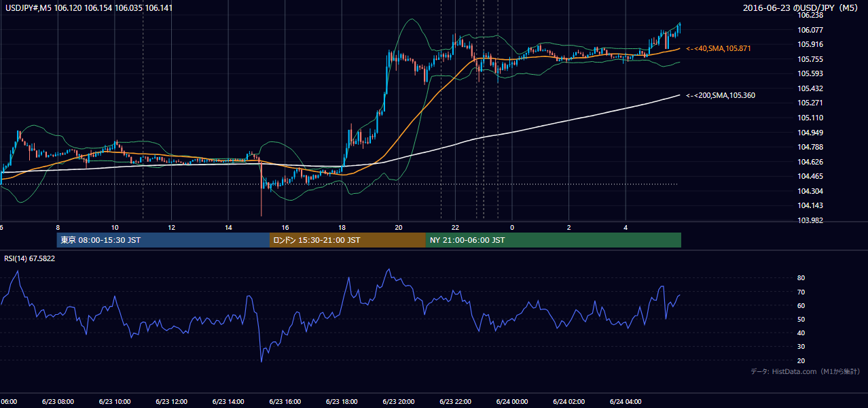Click the 6/23 08:00 date label
Viewport: 868px width, 408px height.
click(58, 402)
